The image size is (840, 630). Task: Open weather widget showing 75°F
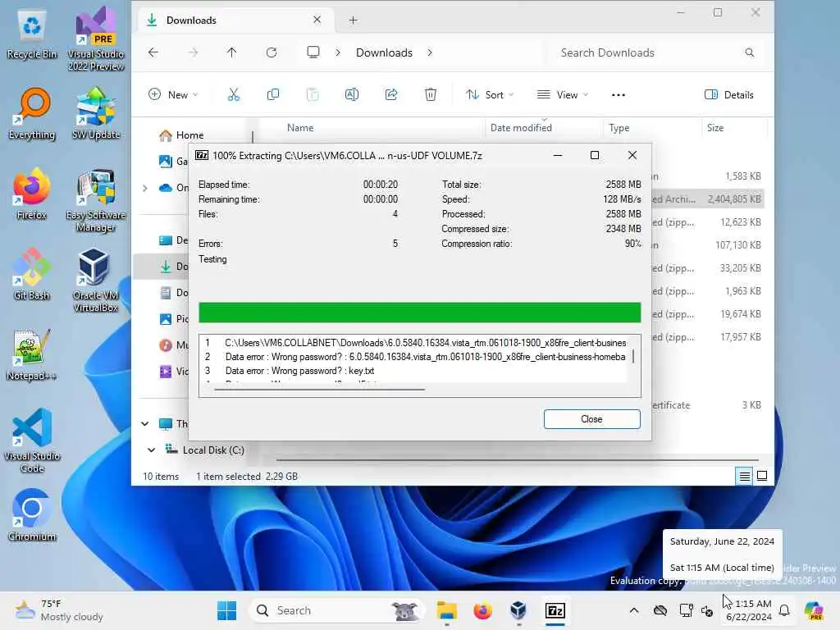59,610
